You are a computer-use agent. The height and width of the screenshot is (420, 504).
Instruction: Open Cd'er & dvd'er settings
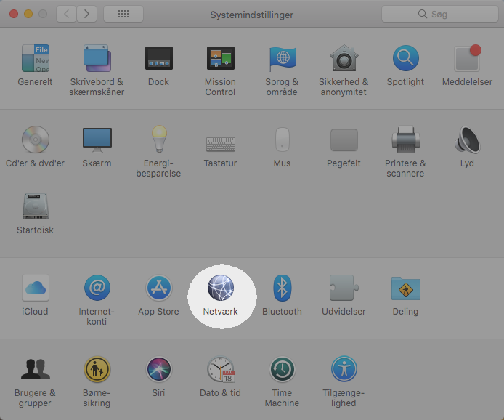pyautogui.click(x=36, y=140)
